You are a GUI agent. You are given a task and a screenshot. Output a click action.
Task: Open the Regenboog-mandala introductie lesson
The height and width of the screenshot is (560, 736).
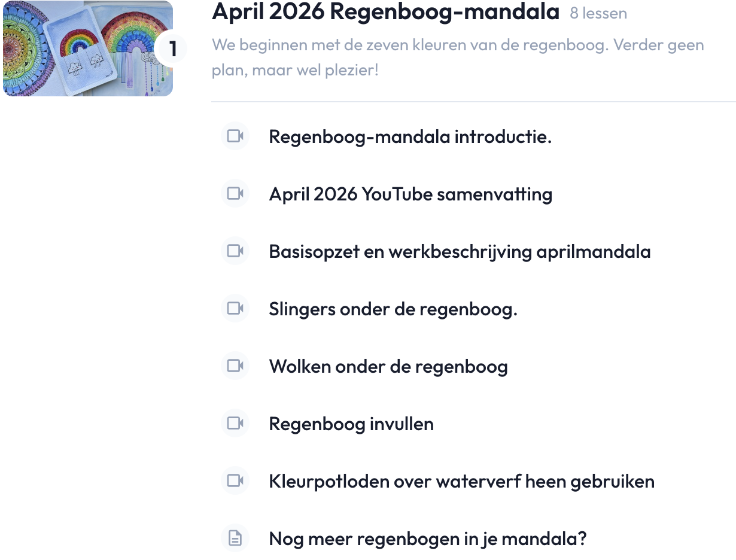coord(410,137)
